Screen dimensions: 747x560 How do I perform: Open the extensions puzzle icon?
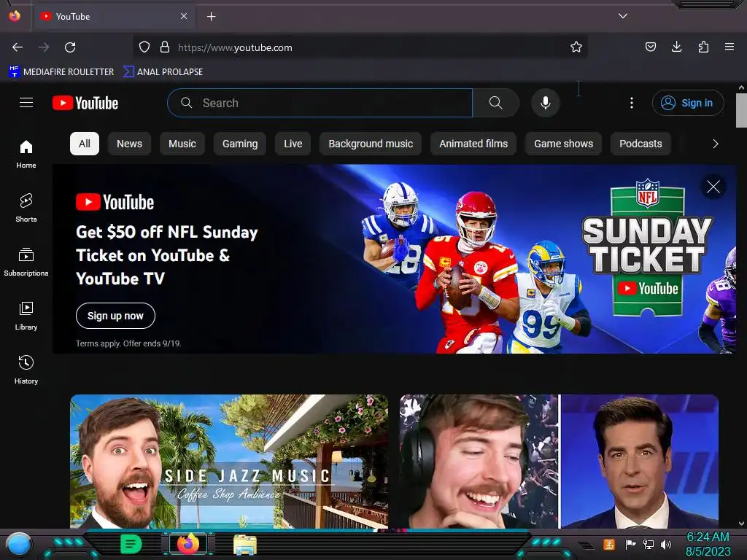point(703,47)
